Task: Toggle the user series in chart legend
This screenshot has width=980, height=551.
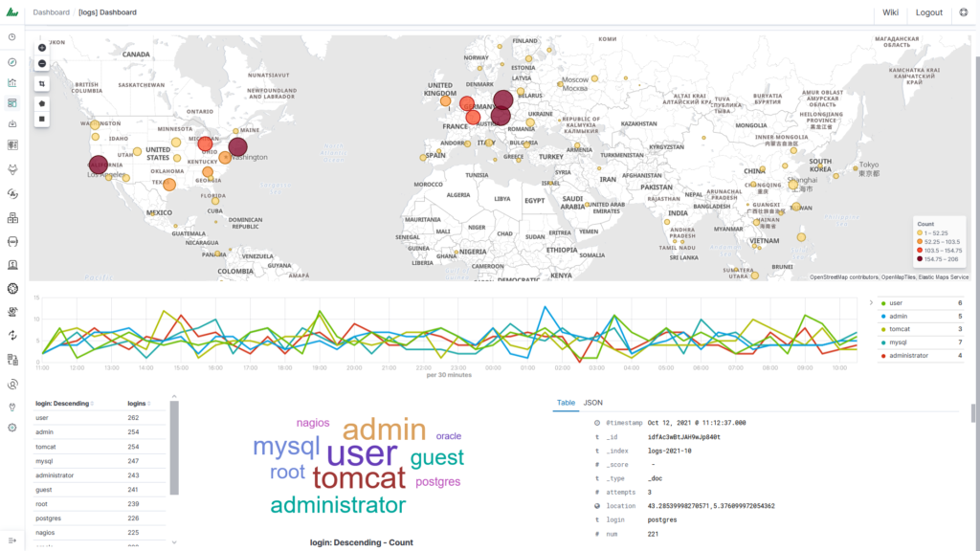Action: [896, 302]
